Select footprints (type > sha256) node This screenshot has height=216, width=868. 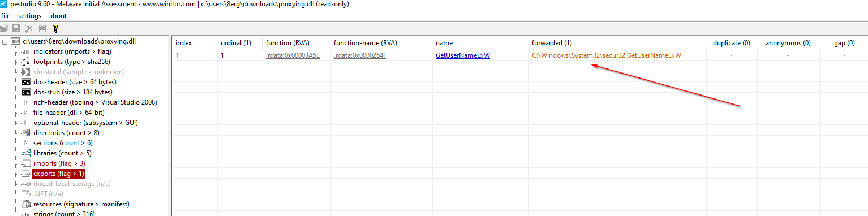point(71,62)
